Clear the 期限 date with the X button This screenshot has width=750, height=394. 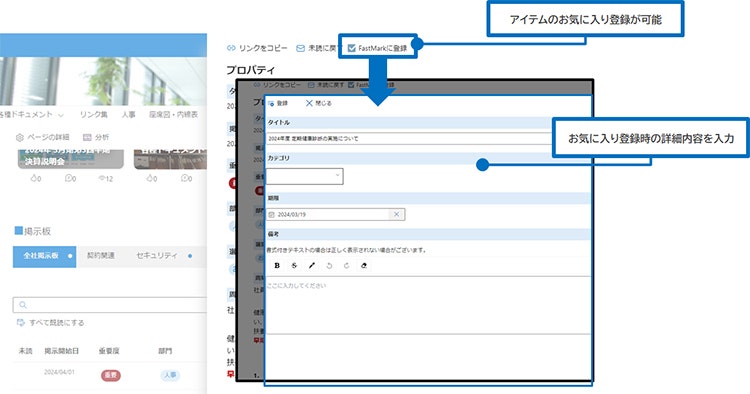[397, 214]
